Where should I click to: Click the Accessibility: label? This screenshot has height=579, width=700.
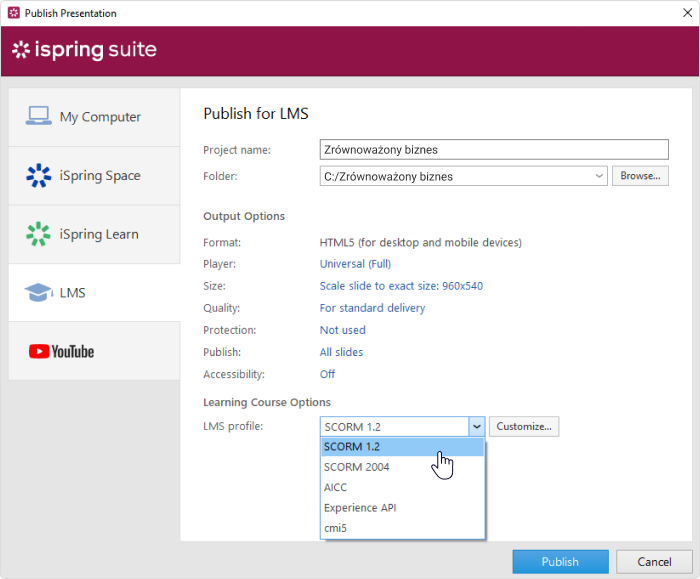click(234, 374)
